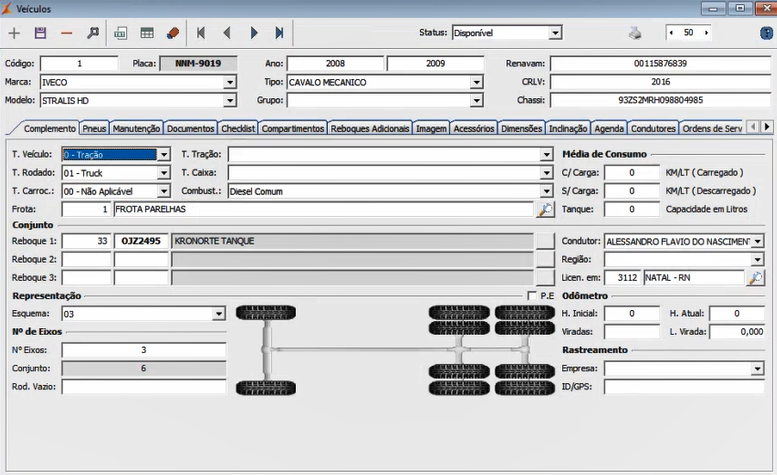
Task: Print using the printer icon
Action: point(635,33)
